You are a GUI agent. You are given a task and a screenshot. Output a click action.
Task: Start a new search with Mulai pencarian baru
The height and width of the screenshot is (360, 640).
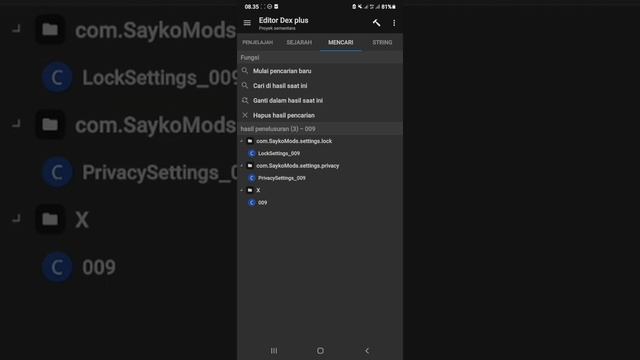coord(320,71)
